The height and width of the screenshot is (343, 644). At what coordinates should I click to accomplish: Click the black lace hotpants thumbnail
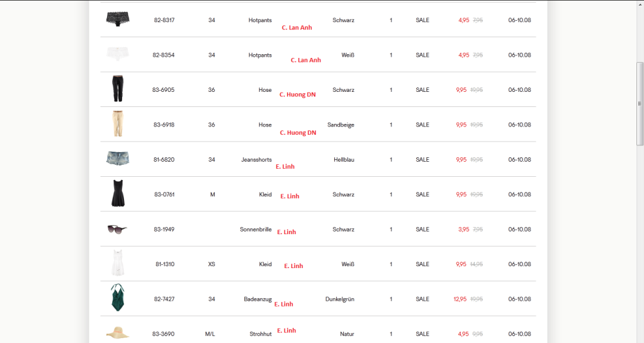[118, 19]
